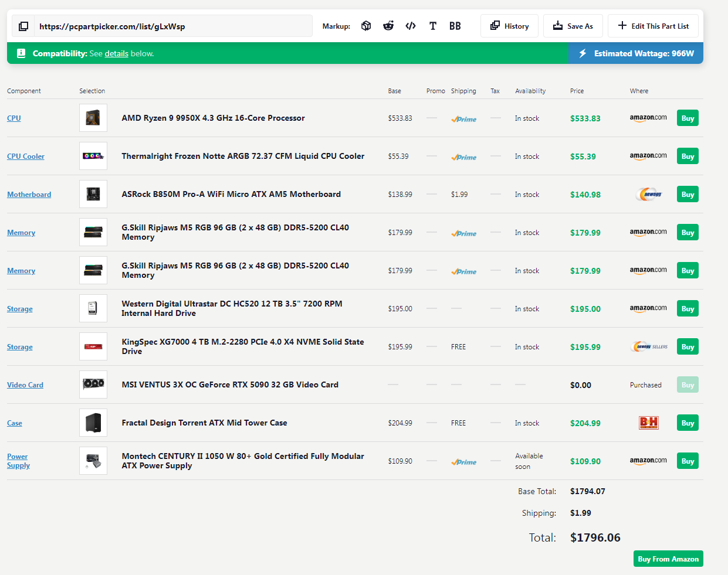The height and width of the screenshot is (575, 728).
Task: Select the PCPartPicker markup cube icon
Action: pos(366,26)
